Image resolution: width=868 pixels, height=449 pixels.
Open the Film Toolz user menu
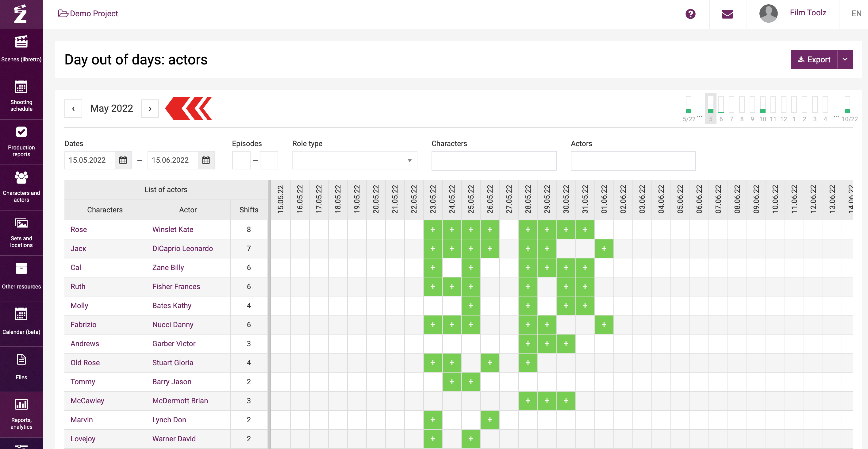tap(808, 13)
